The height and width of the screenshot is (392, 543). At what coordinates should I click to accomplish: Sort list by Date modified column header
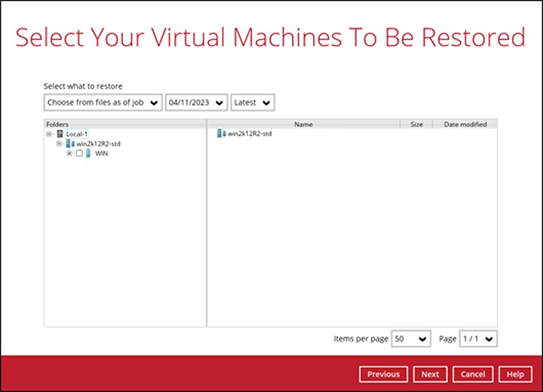(x=465, y=124)
